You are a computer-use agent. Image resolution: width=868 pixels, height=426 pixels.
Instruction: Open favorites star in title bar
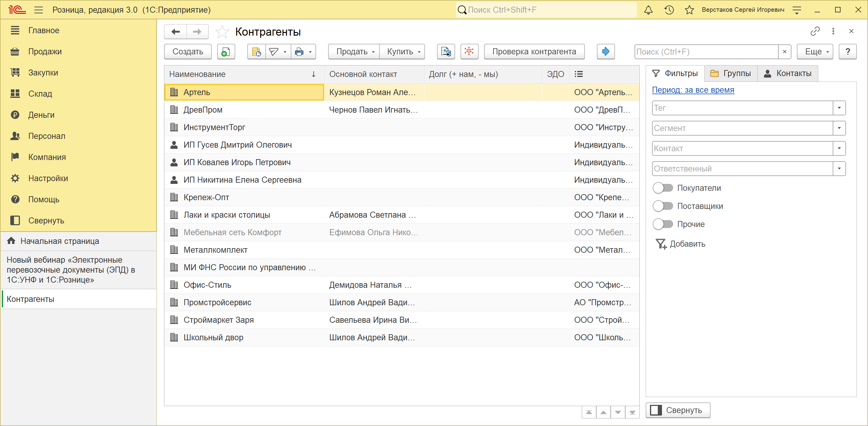tap(689, 10)
